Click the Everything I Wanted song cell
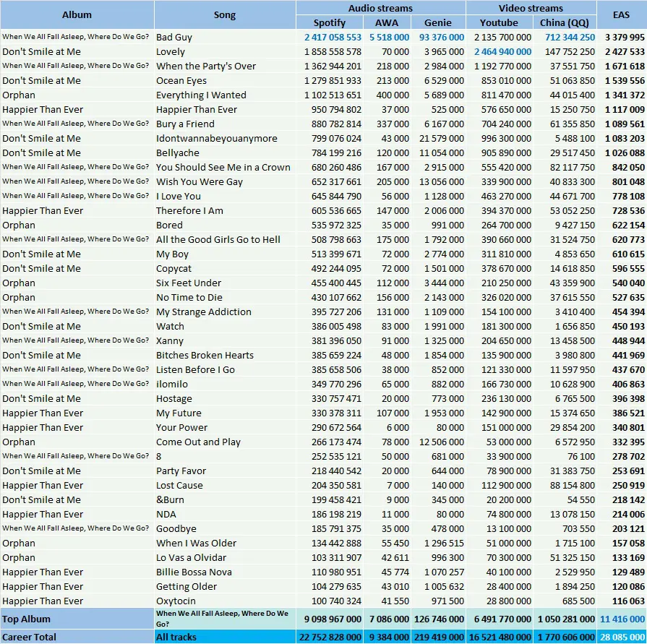Screen dimensions: 647x644 [225, 95]
